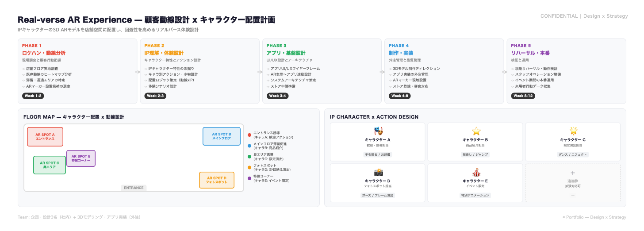Click the glowing star icon for キャラクター C
Image resolution: width=644 pixels, height=231 pixels.
pos(573,131)
